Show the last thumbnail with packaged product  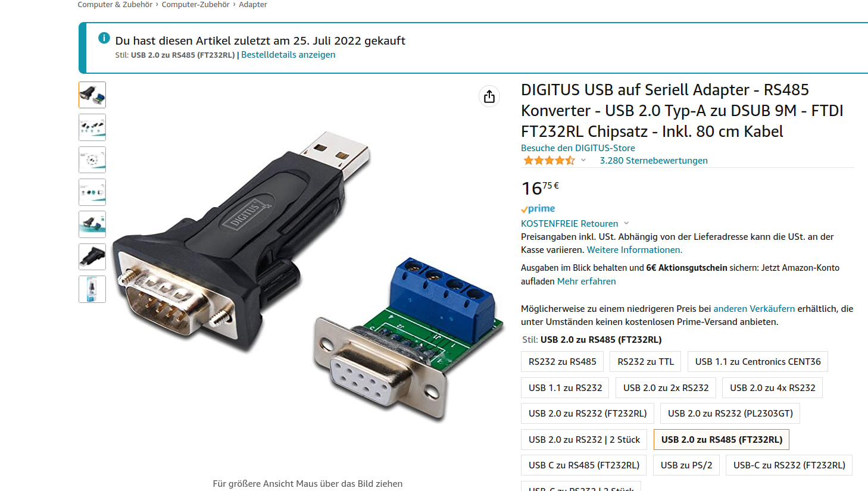point(92,289)
